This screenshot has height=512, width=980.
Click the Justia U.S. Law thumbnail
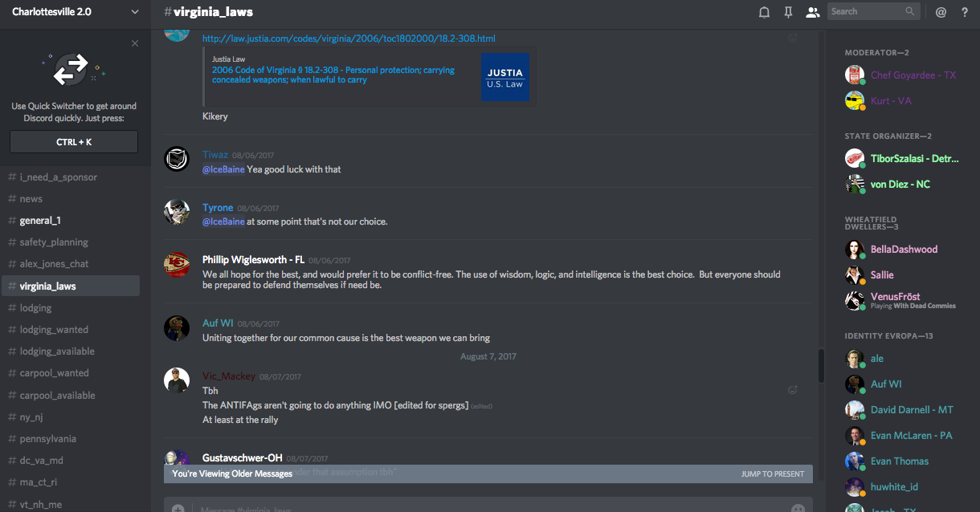(505, 77)
